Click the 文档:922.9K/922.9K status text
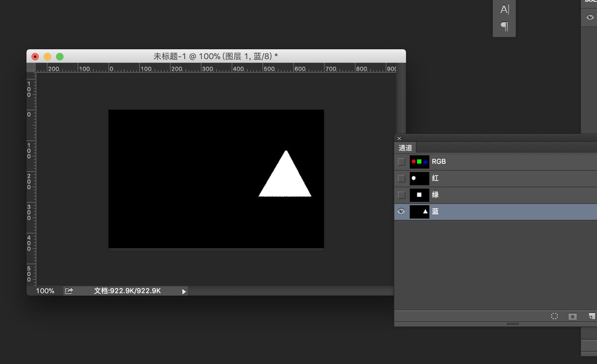The width and height of the screenshot is (597, 364). [127, 291]
